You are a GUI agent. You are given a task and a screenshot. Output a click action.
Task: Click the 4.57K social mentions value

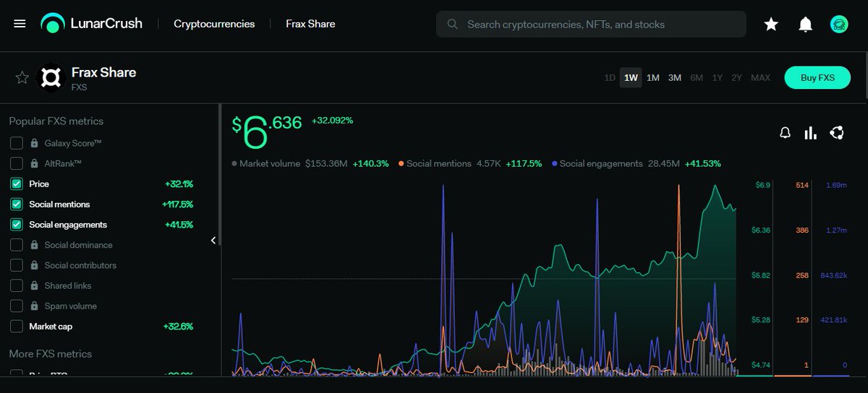coord(488,164)
